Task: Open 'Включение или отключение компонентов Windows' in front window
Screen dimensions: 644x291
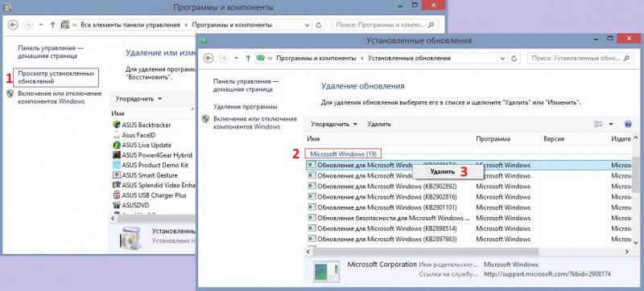Action: click(x=255, y=122)
